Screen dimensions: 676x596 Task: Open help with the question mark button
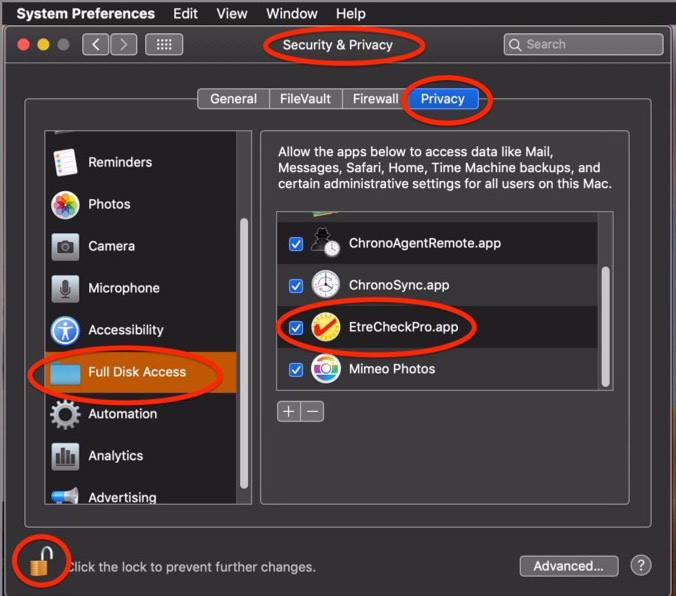tap(641, 565)
